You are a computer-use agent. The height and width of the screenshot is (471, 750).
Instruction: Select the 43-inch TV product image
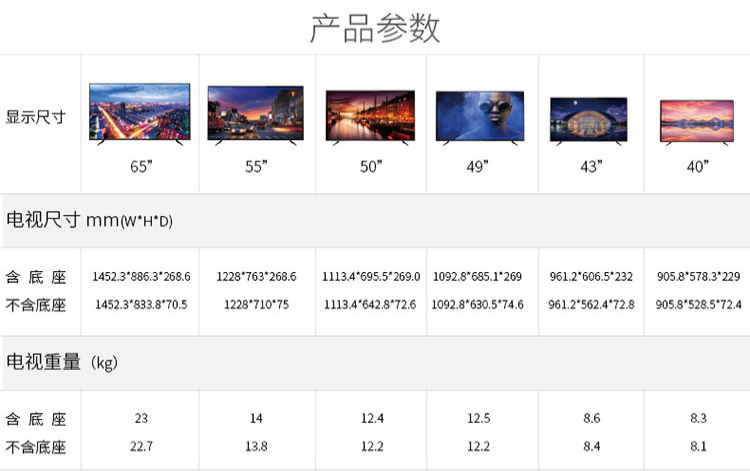590,121
